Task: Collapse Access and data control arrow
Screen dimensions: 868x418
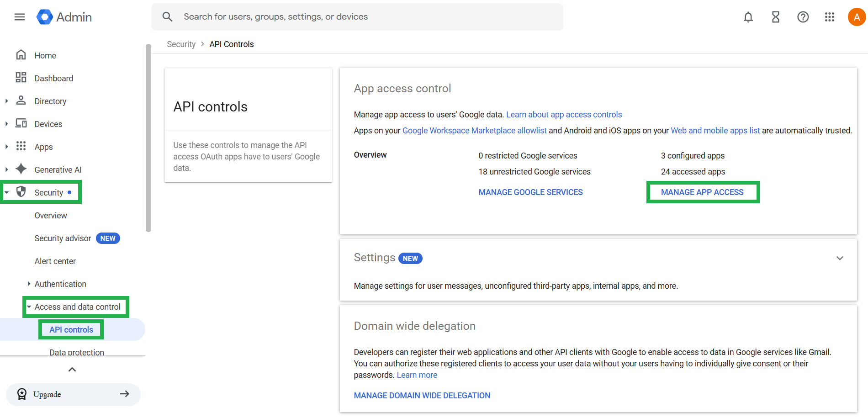Action: point(29,307)
